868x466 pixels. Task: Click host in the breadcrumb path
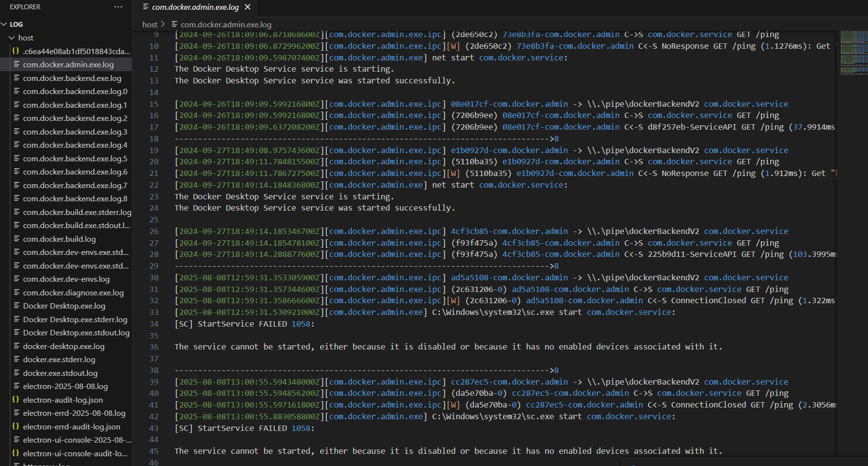click(149, 24)
